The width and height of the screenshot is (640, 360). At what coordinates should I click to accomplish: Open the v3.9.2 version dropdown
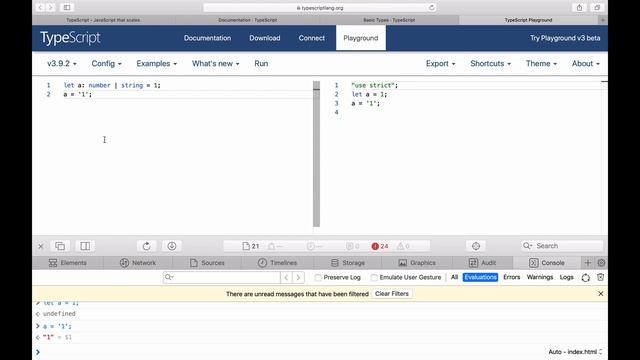pos(62,64)
